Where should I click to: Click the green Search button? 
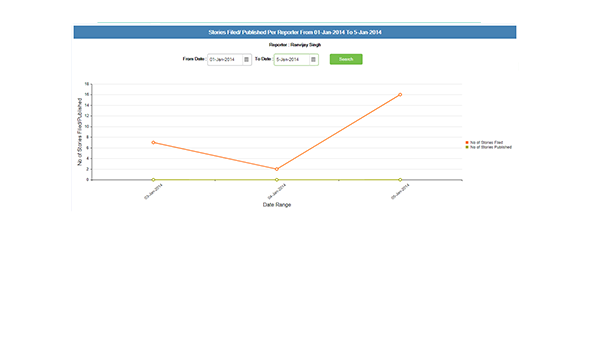(x=346, y=59)
